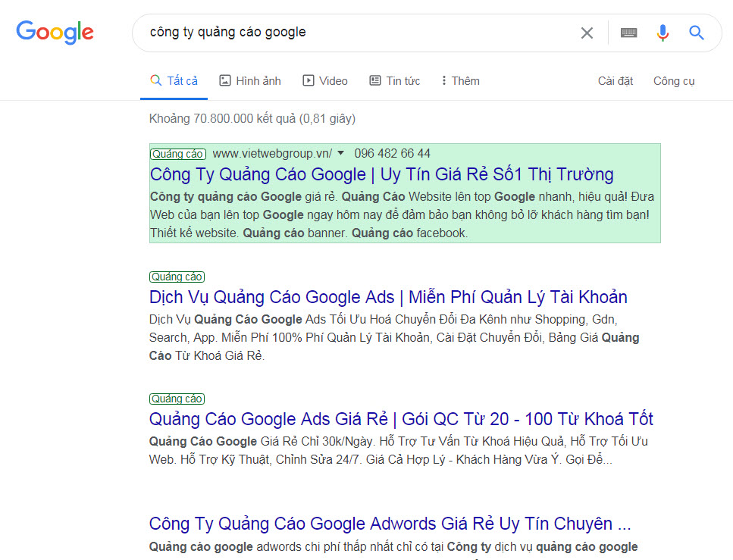
Task: Switch to the Video results tab
Action: pyautogui.click(x=325, y=81)
